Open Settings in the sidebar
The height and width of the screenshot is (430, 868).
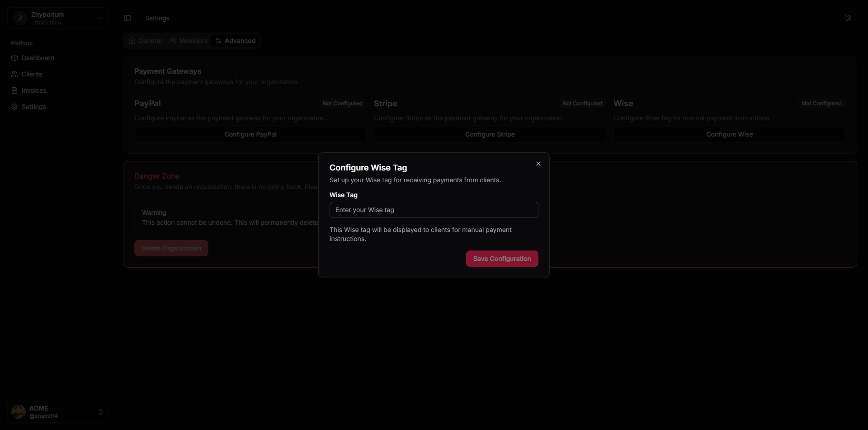tap(58, 107)
